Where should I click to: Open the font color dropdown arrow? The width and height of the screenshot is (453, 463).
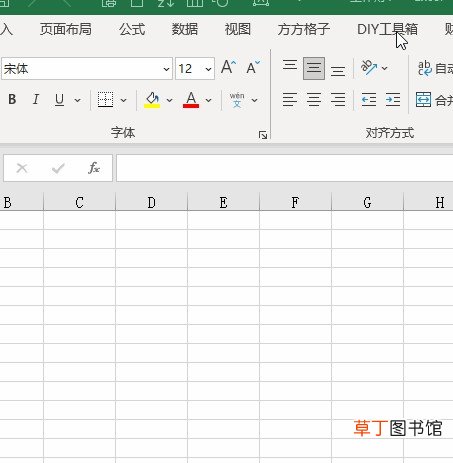[208, 100]
